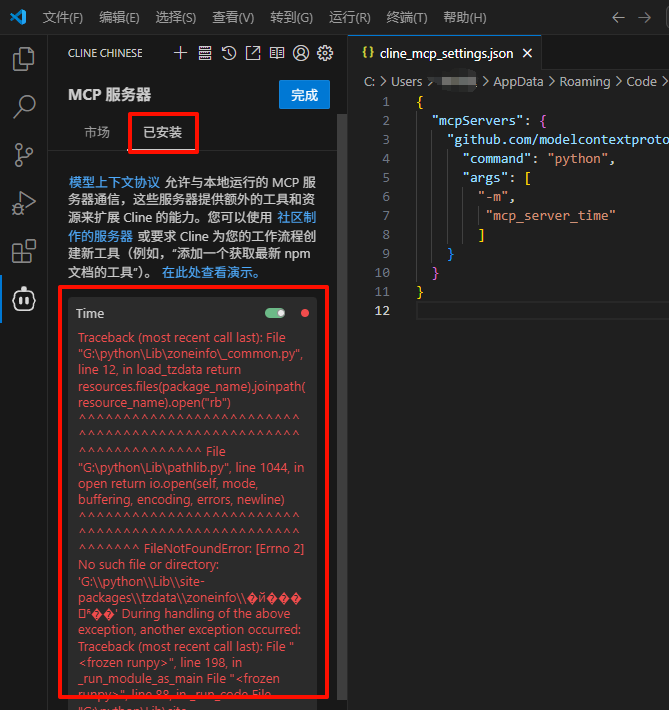The height and width of the screenshot is (710, 669).
Task: Open MCP servers icon in Cline toolbar
Action: click(x=205, y=53)
